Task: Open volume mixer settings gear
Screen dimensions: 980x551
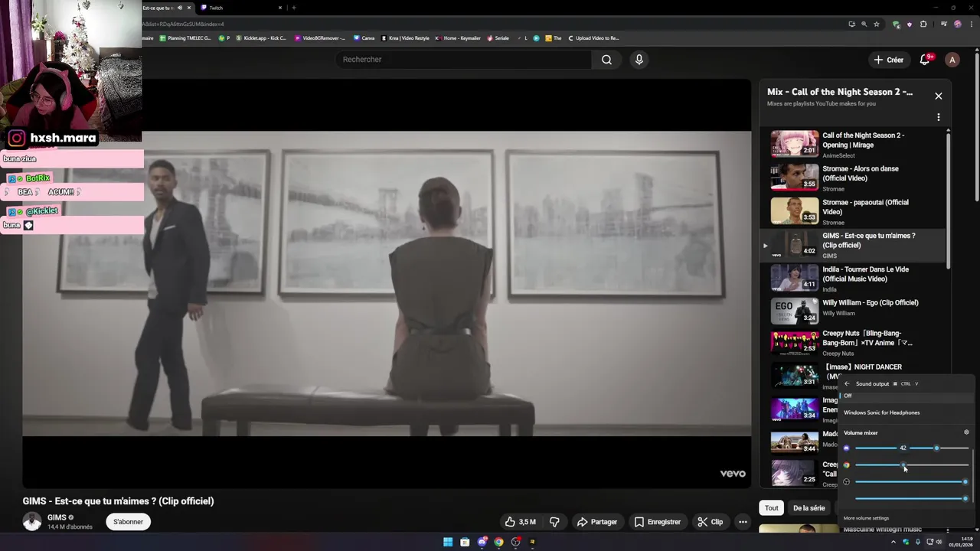Action: point(966,432)
